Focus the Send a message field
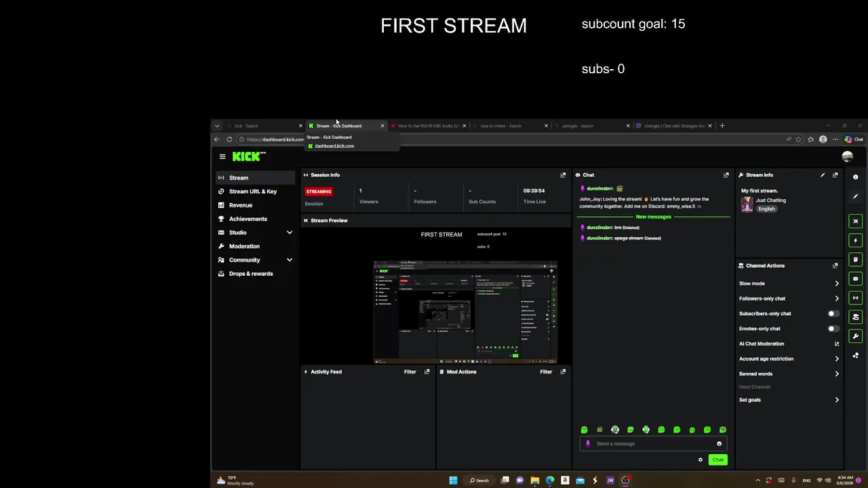This screenshot has width=868, height=488. pos(653,444)
